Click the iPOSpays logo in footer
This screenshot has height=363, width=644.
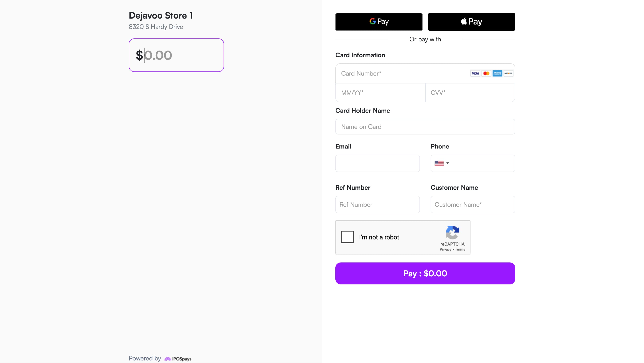[x=178, y=359]
